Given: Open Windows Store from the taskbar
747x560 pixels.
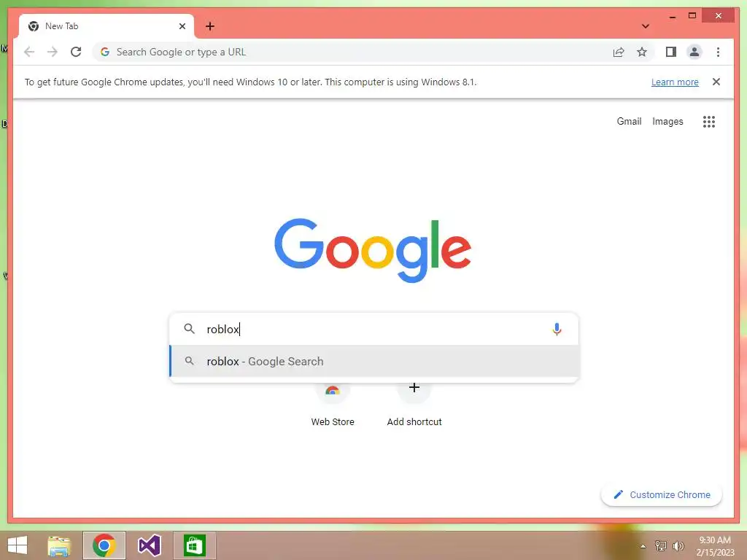Looking at the screenshot, I should tap(194, 545).
